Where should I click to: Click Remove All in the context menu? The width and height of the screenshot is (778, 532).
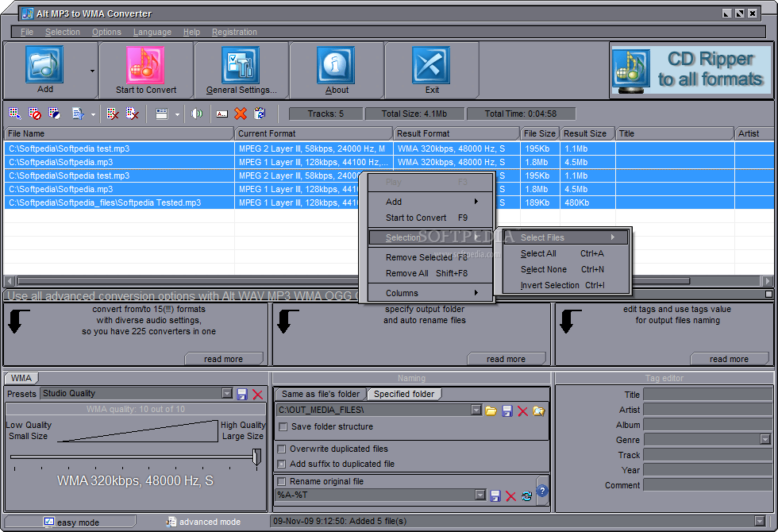tap(430, 273)
